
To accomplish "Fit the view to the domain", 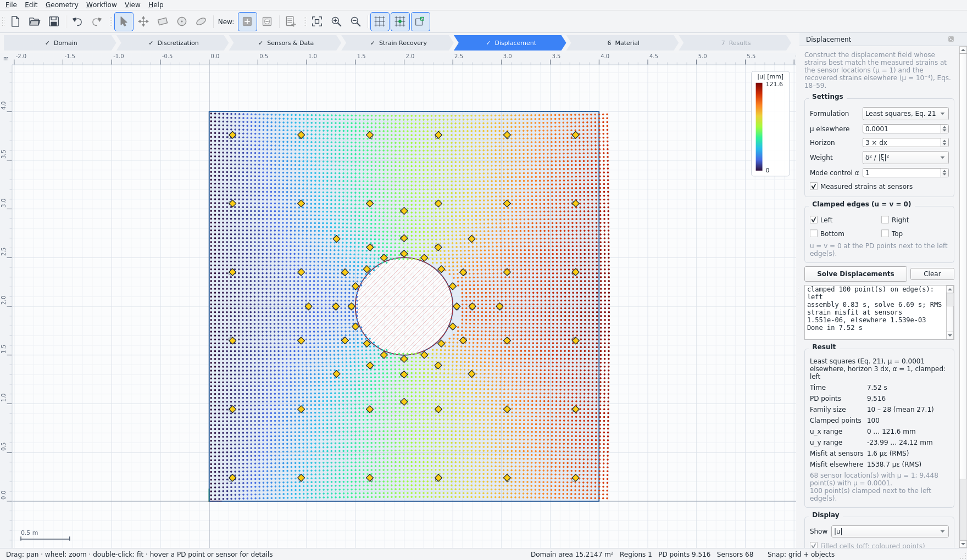I will click(x=317, y=21).
